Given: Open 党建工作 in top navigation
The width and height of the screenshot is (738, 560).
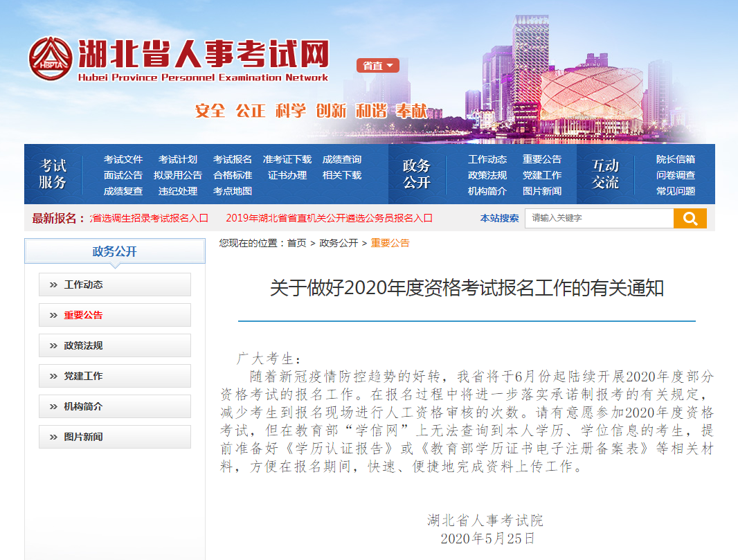Looking at the screenshot, I should (542, 175).
